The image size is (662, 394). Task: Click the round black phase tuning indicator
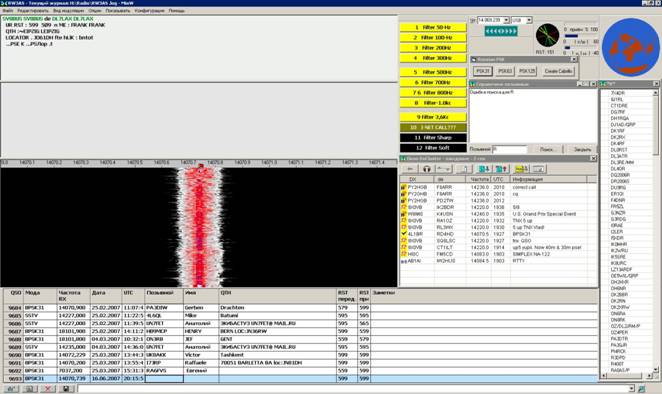pos(547,35)
